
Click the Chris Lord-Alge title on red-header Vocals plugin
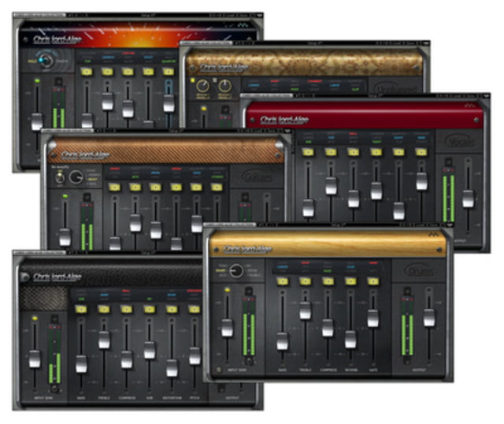click(x=284, y=120)
